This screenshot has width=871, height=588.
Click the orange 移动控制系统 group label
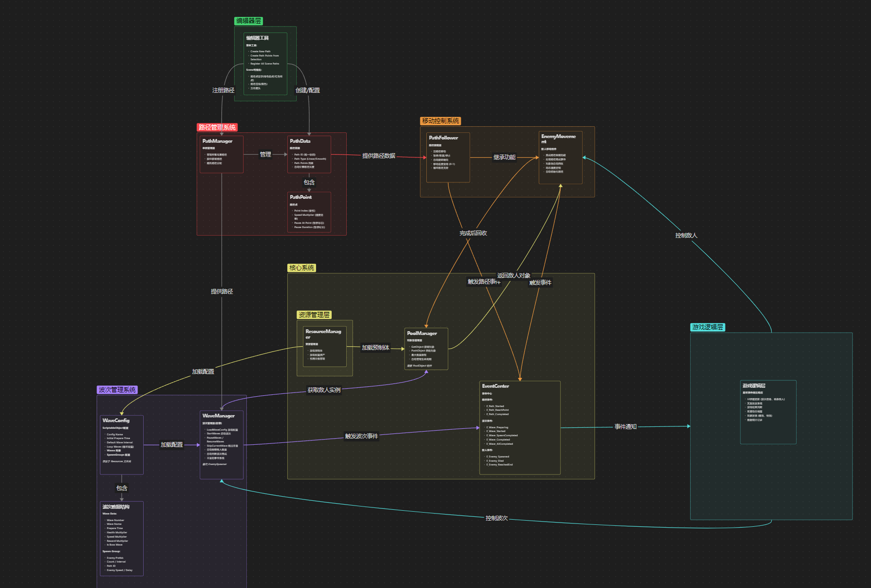(x=440, y=121)
